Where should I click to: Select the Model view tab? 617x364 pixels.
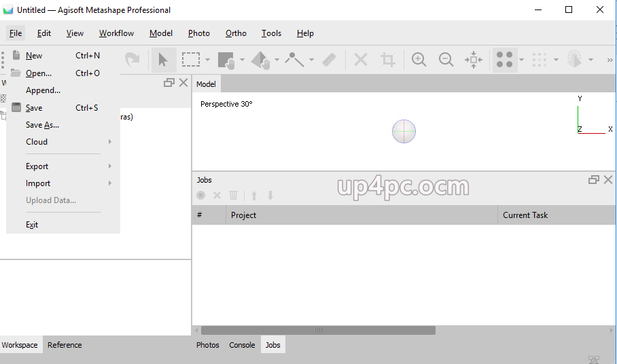(206, 84)
